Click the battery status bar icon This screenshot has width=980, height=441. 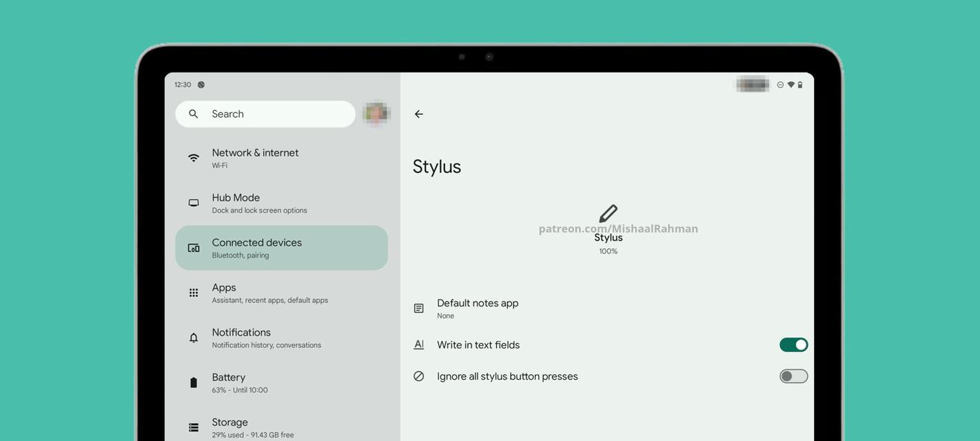[x=800, y=85]
